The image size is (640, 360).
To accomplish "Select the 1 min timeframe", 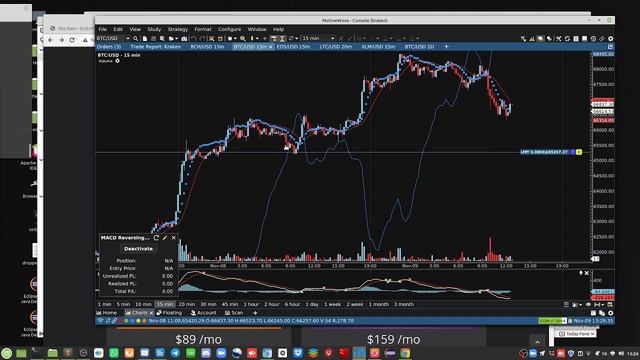I will [x=104, y=304].
